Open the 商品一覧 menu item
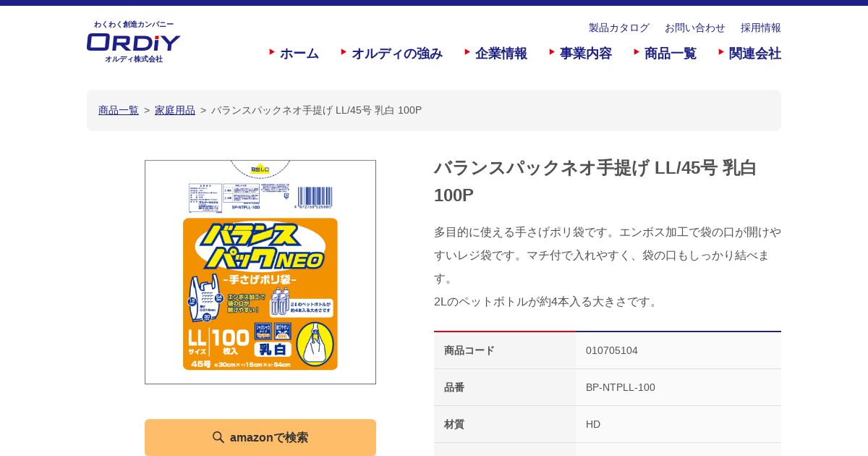 [x=665, y=54]
